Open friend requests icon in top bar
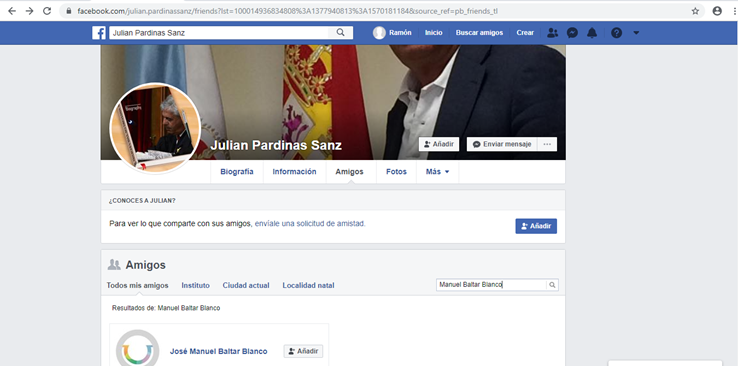The image size is (738, 366). pyautogui.click(x=553, y=33)
